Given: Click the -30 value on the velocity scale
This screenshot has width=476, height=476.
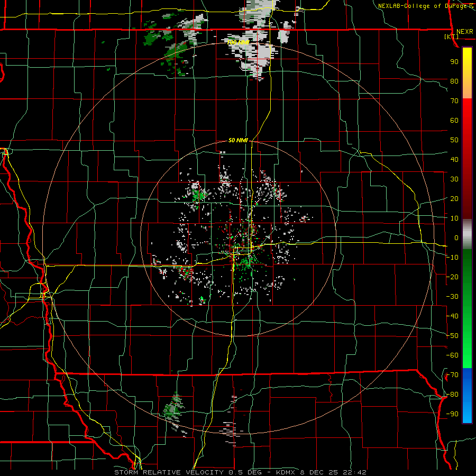Looking at the screenshot, I should tap(452, 297).
